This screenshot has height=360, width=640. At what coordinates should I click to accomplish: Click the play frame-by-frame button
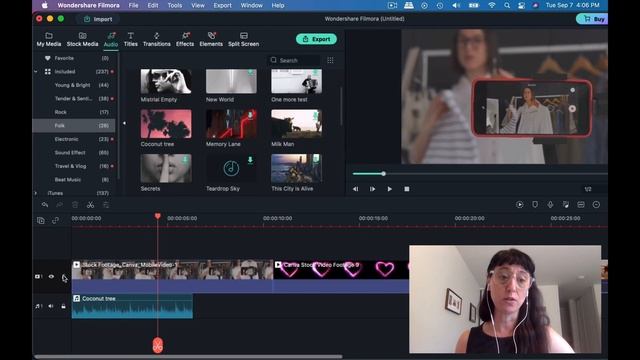point(372,189)
